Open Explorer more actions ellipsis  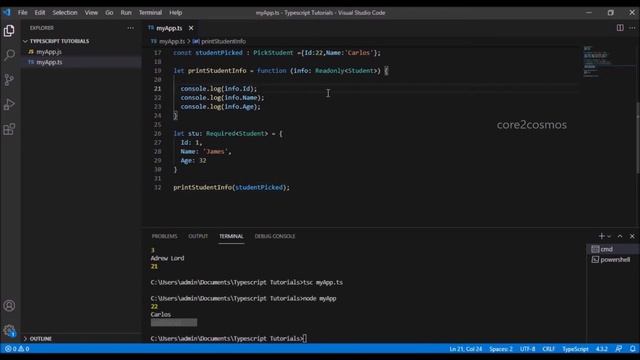click(131, 28)
